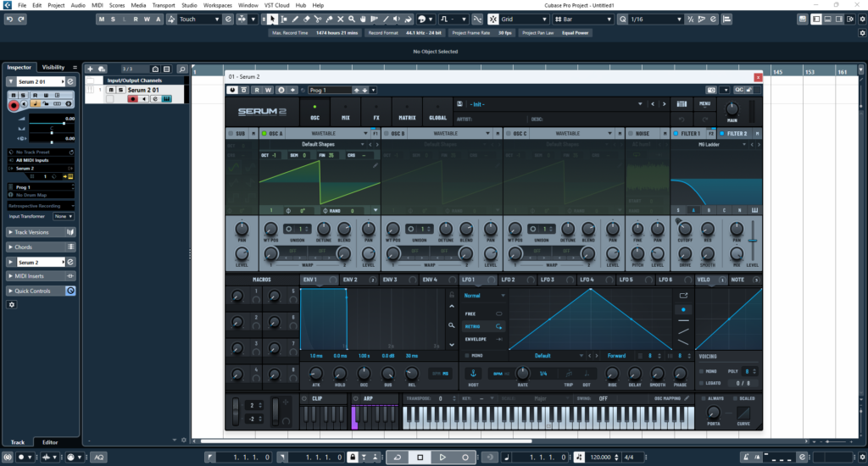Switch to Serum FX tab
Image resolution: width=868 pixels, height=466 pixels.
[376, 112]
